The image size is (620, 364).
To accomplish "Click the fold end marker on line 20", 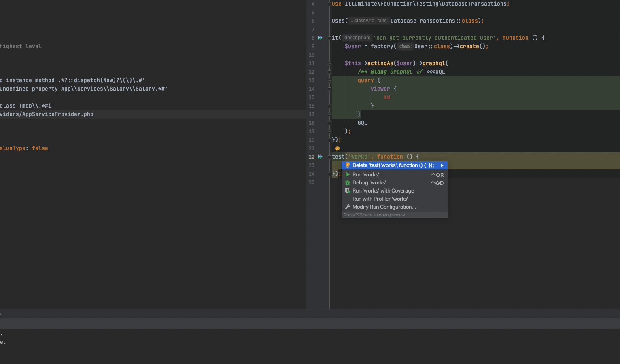I will point(329,140).
